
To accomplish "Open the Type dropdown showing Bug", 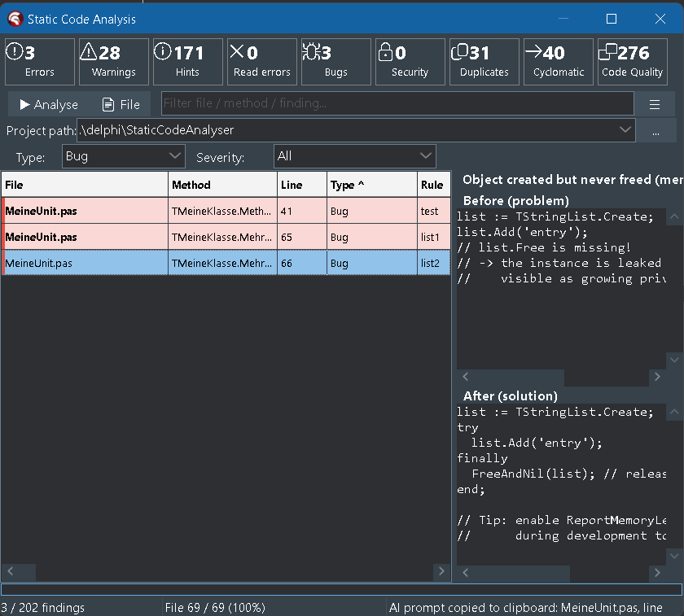I will [x=124, y=156].
